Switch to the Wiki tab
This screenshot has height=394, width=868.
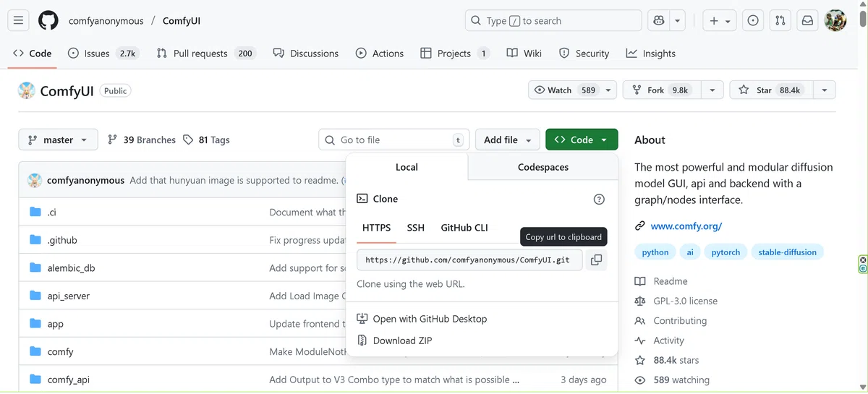(524, 53)
